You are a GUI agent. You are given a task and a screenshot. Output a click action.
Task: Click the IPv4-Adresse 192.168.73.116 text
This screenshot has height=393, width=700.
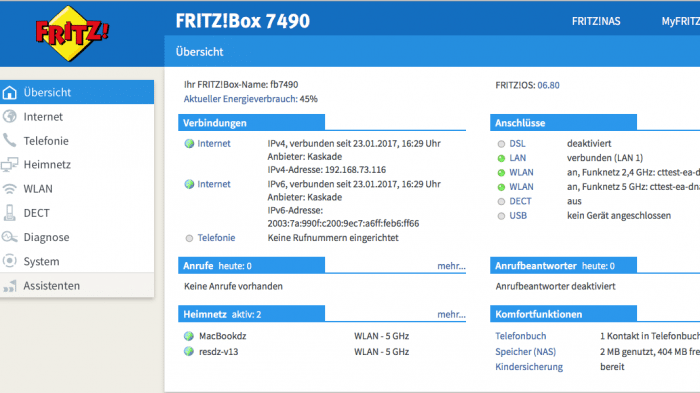coord(327,170)
